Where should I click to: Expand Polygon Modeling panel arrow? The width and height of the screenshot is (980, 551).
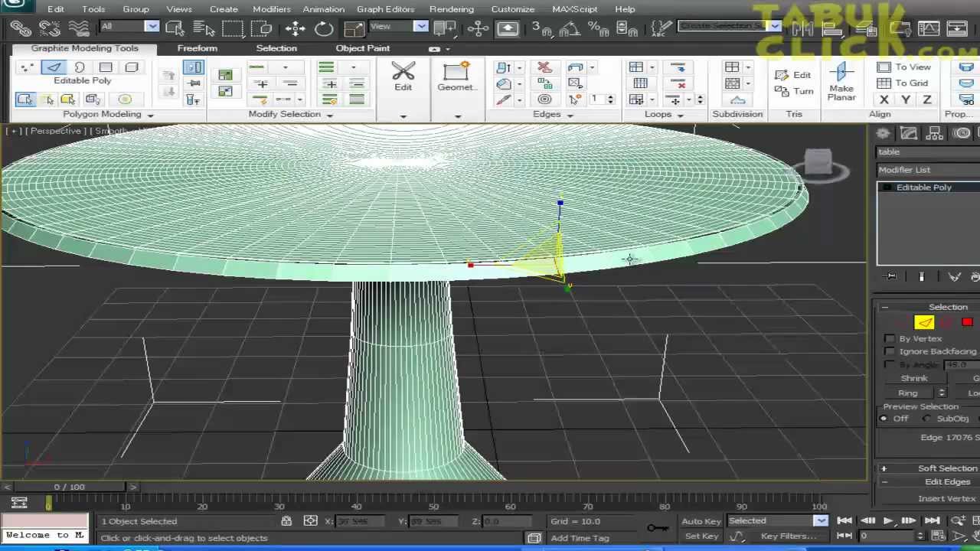click(150, 115)
